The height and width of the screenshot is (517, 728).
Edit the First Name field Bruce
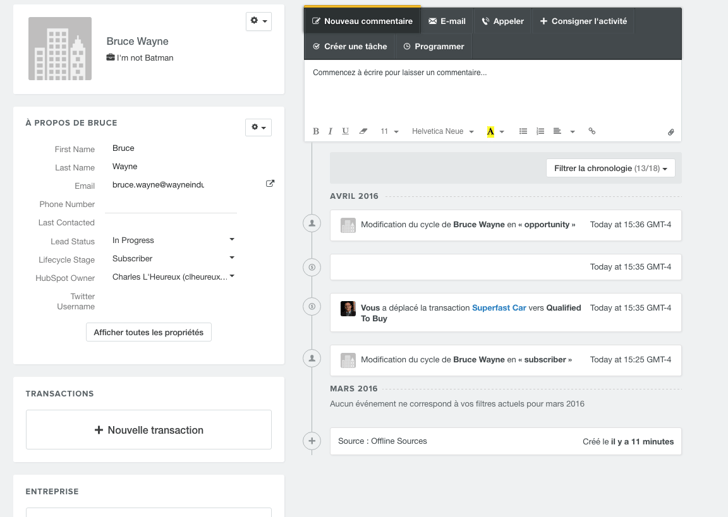point(171,148)
